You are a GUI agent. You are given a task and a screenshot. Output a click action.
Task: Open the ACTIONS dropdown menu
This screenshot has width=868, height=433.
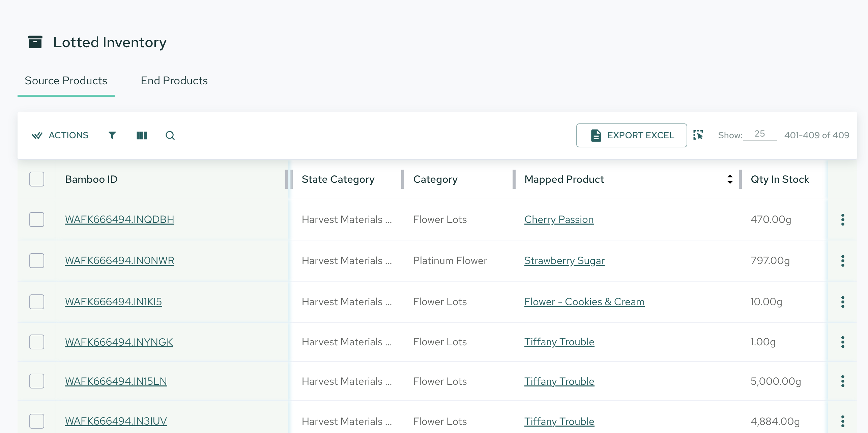point(60,135)
